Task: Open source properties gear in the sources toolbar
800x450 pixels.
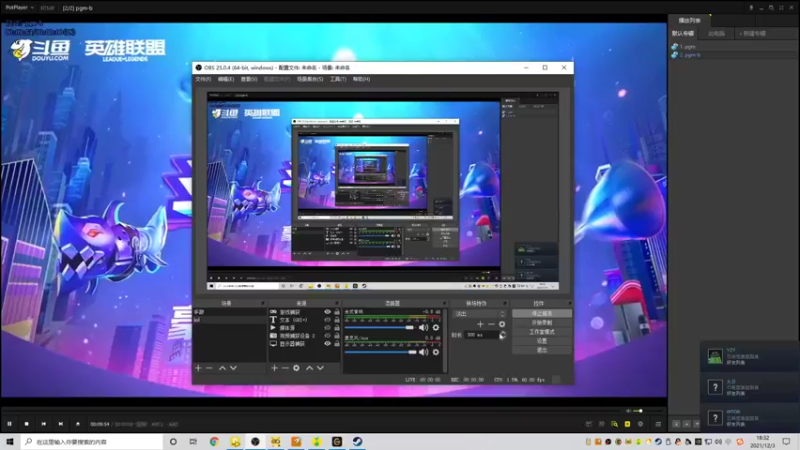Action: (x=296, y=368)
